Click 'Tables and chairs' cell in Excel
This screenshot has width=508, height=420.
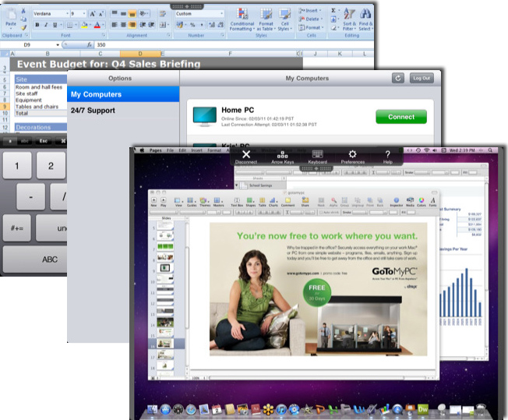(37, 107)
